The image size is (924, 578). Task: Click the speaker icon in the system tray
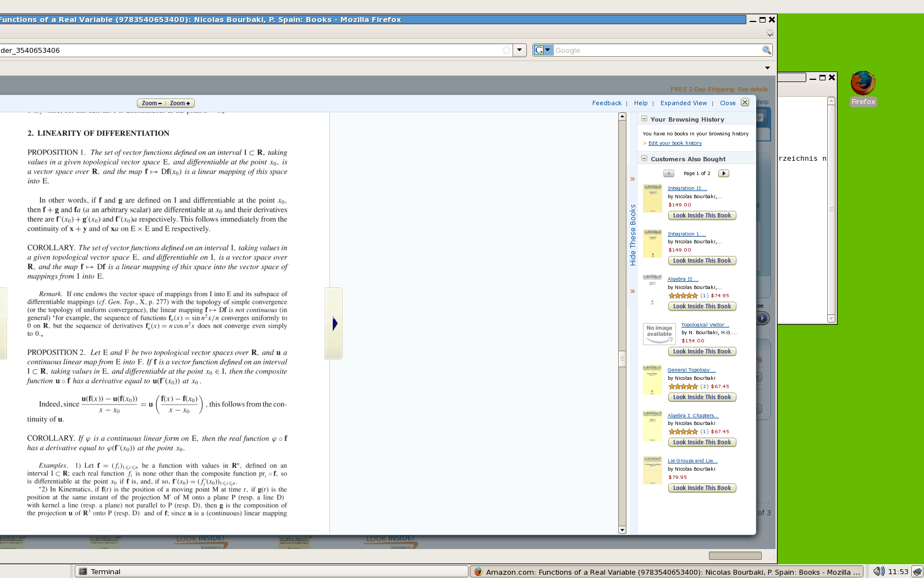[x=879, y=571]
